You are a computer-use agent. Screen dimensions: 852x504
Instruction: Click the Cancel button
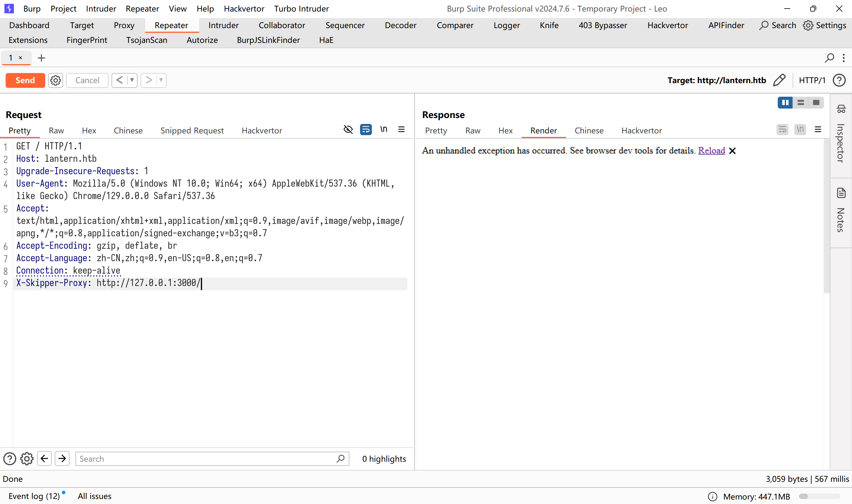[87, 80]
